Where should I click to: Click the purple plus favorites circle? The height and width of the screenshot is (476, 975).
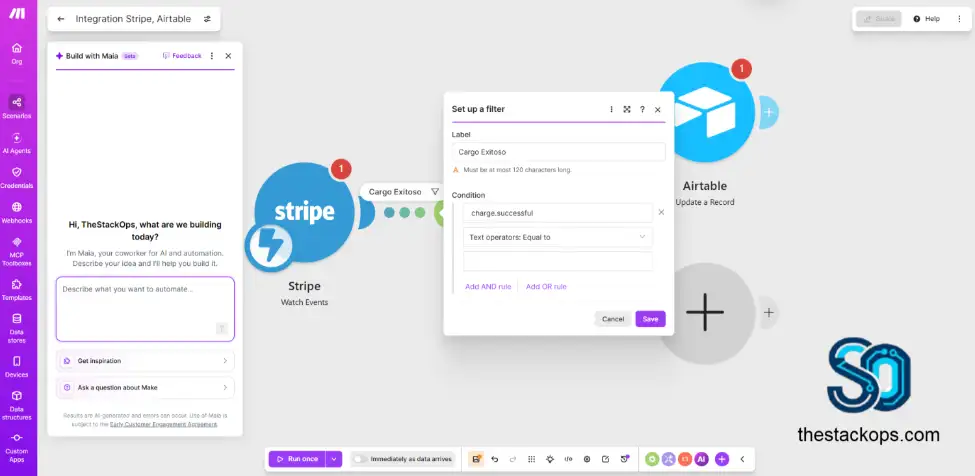click(722, 459)
